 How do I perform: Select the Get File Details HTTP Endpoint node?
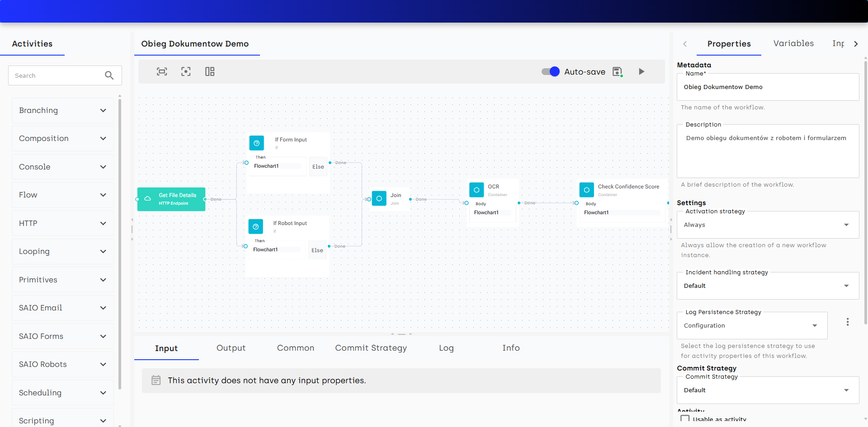[x=171, y=199]
